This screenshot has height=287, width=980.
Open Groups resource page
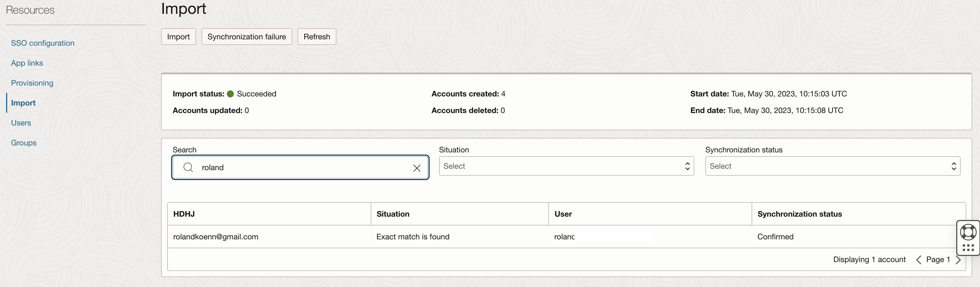[x=24, y=143]
